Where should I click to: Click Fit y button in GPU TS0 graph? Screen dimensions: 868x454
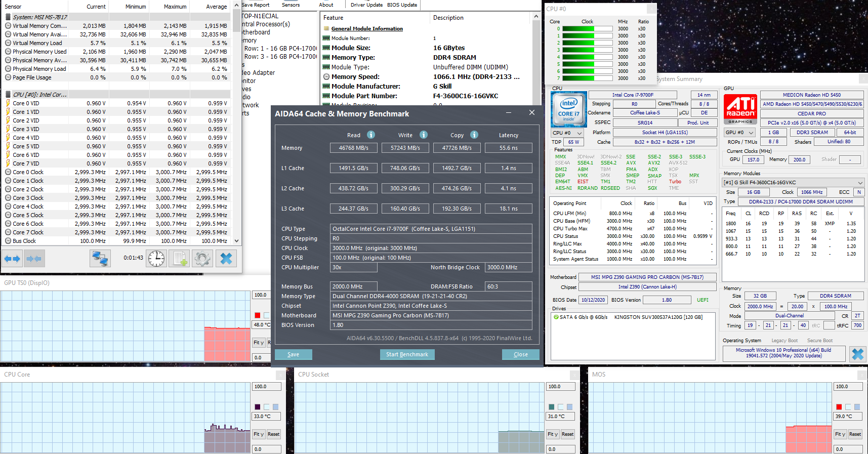point(259,343)
